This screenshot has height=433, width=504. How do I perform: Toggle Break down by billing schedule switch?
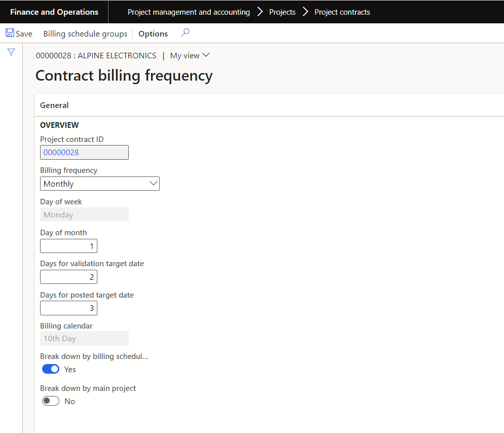tap(51, 369)
